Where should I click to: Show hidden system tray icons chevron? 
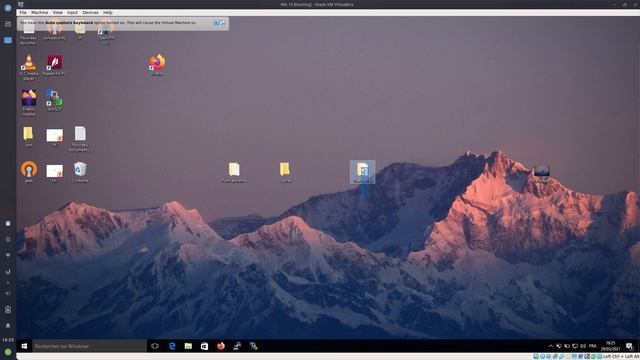click(551, 346)
